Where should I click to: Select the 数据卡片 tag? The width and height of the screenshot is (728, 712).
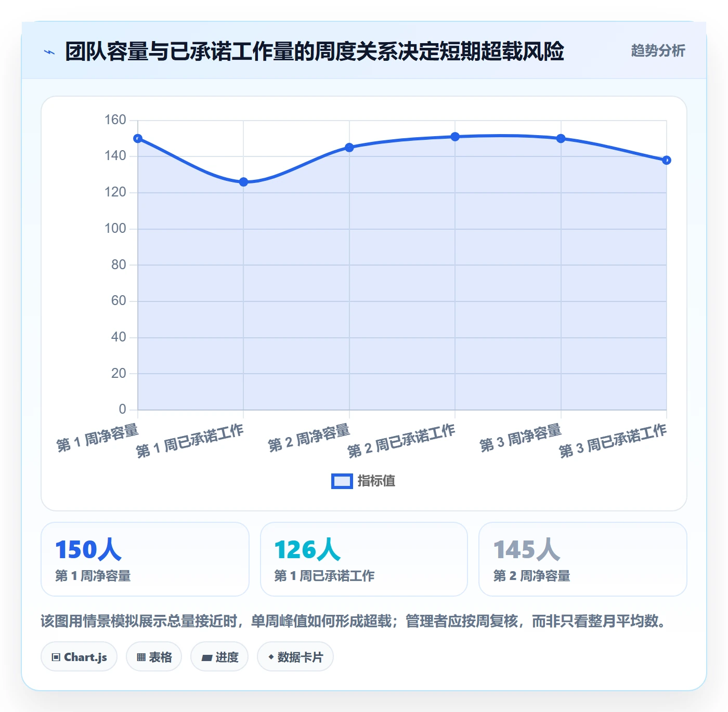295,657
